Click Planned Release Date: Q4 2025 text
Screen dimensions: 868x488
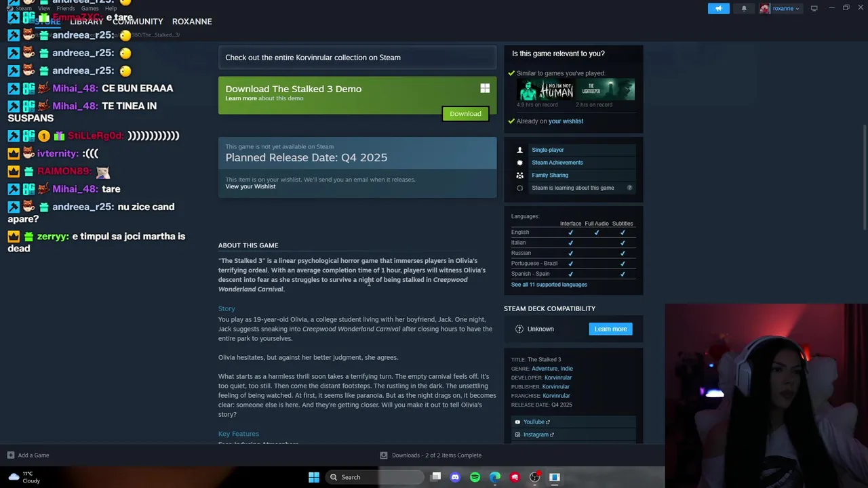click(x=307, y=157)
